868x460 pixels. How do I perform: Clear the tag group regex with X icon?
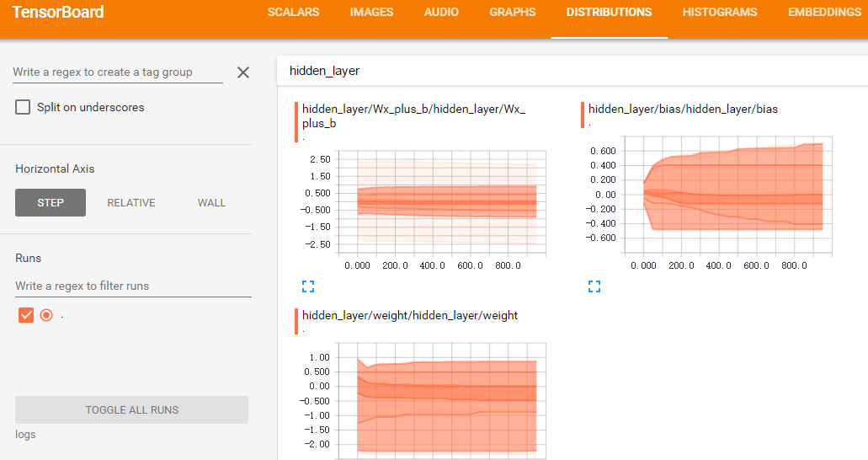[243, 72]
